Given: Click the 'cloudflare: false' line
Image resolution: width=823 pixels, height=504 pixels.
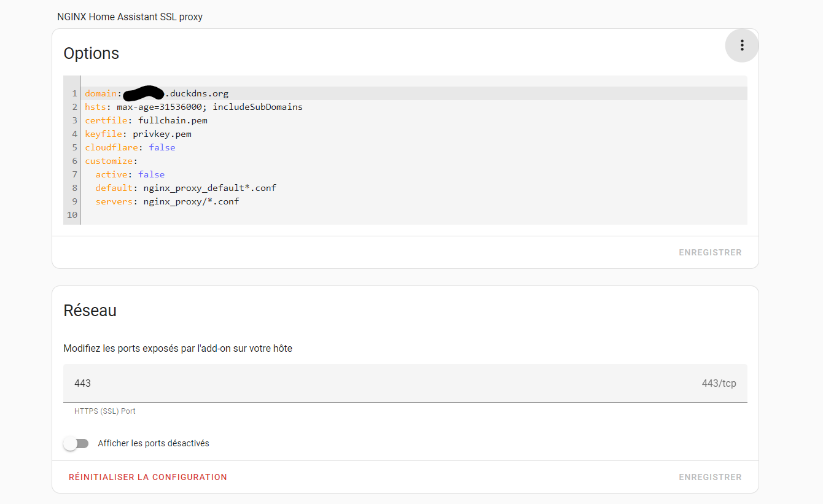Looking at the screenshot, I should click(x=414, y=147).
